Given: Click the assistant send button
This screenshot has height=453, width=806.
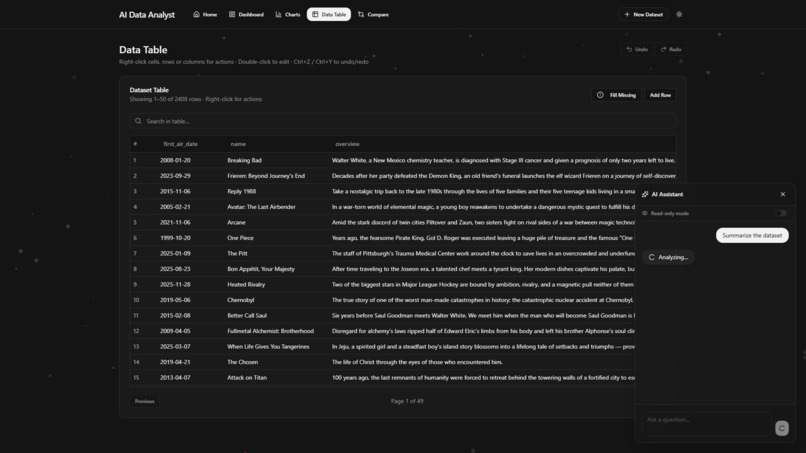Looking at the screenshot, I should click(781, 428).
